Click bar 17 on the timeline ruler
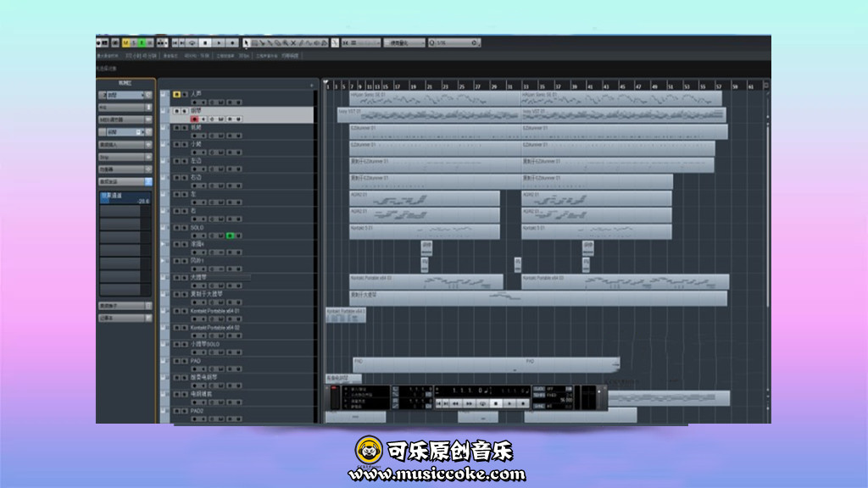Image resolution: width=868 pixels, height=488 pixels. coord(397,86)
